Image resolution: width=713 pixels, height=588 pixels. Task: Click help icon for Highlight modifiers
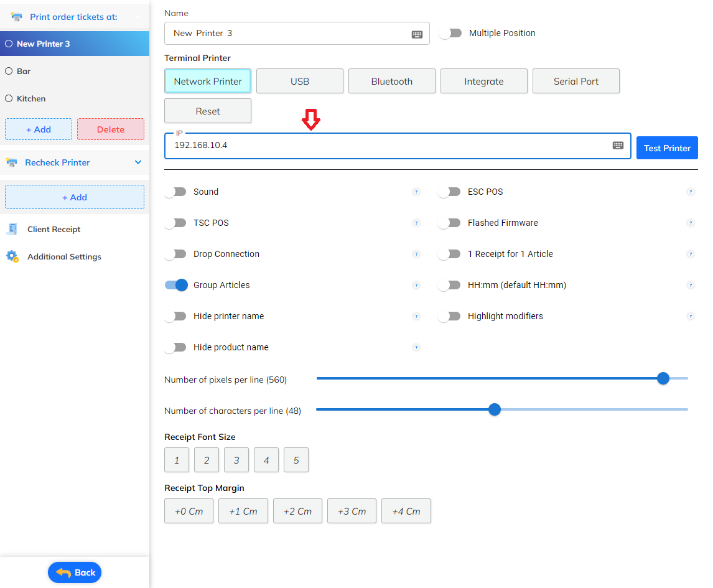(691, 316)
